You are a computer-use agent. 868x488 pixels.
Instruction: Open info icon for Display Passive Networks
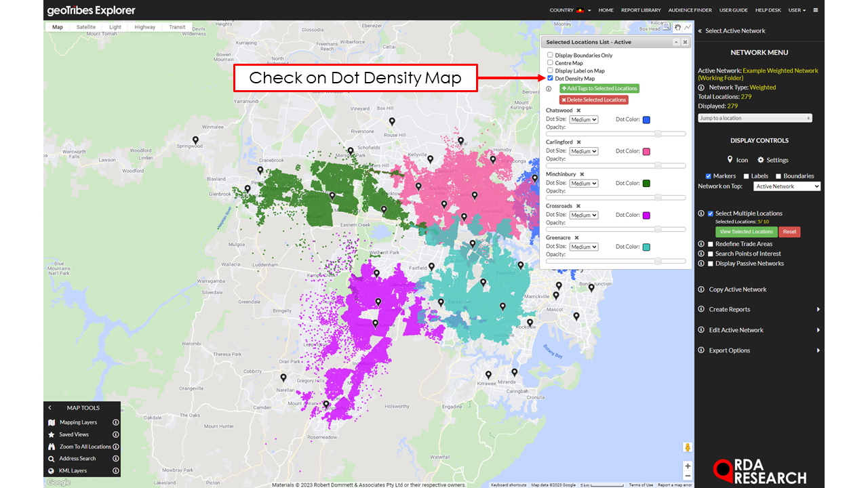click(701, 264)
